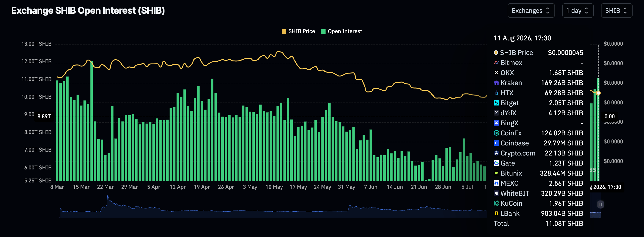The image size is (644, 237).
Task: Click the dYdX value 4.12B SHIB
Action: [x=566, y=113]
